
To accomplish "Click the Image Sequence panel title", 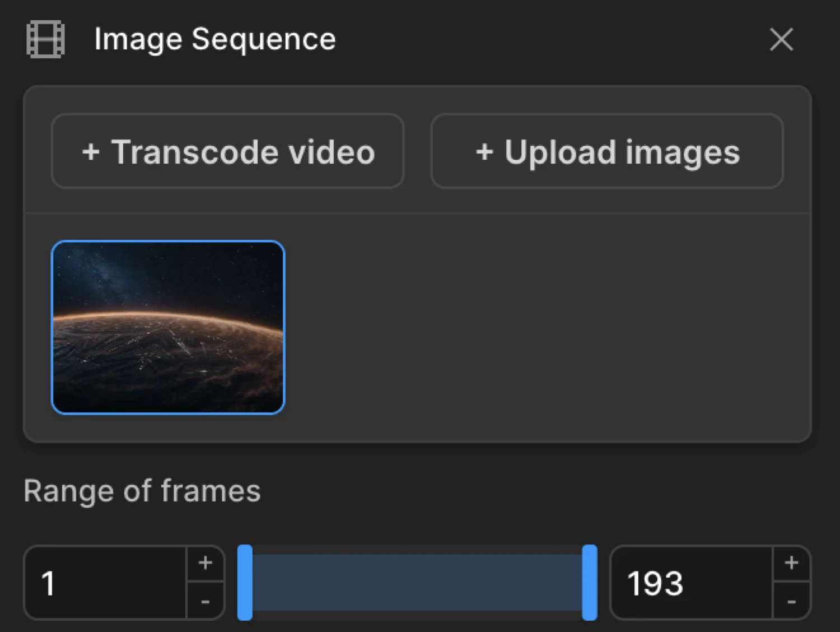I will (215, 39).
